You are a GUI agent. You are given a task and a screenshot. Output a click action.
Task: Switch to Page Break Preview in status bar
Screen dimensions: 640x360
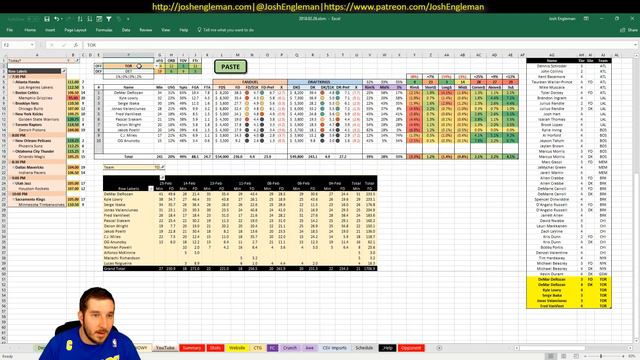pyautogui.click(x=576, y=356)
